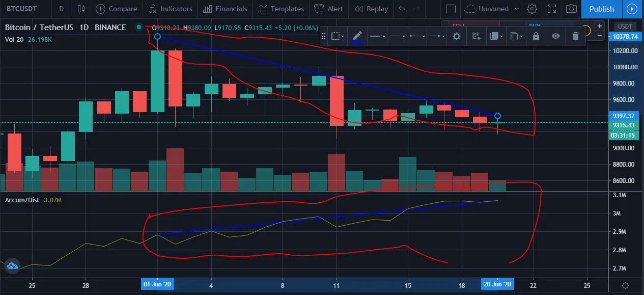Enter fullscreen mode
Image resolution: width=644 pixels, height=295 pixels.
tap(552, 9)
